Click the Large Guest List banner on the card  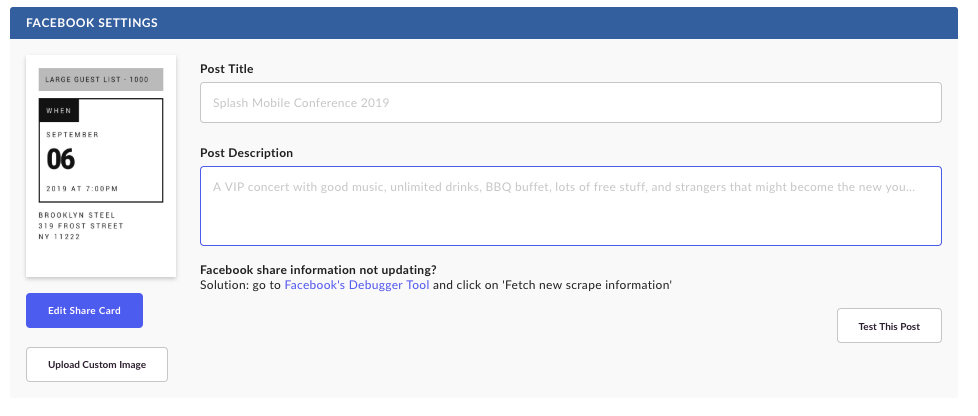tap(101, 80)
